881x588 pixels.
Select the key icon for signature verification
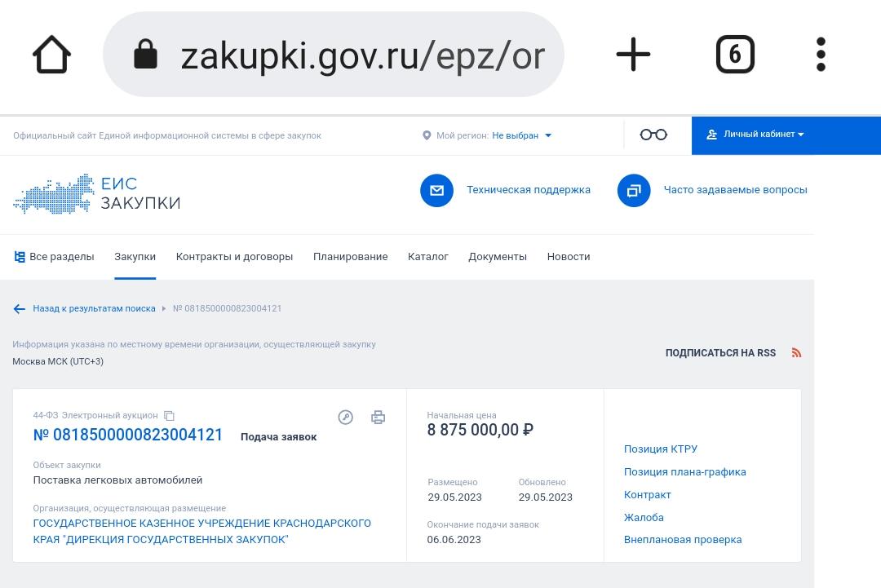(346, 417)
